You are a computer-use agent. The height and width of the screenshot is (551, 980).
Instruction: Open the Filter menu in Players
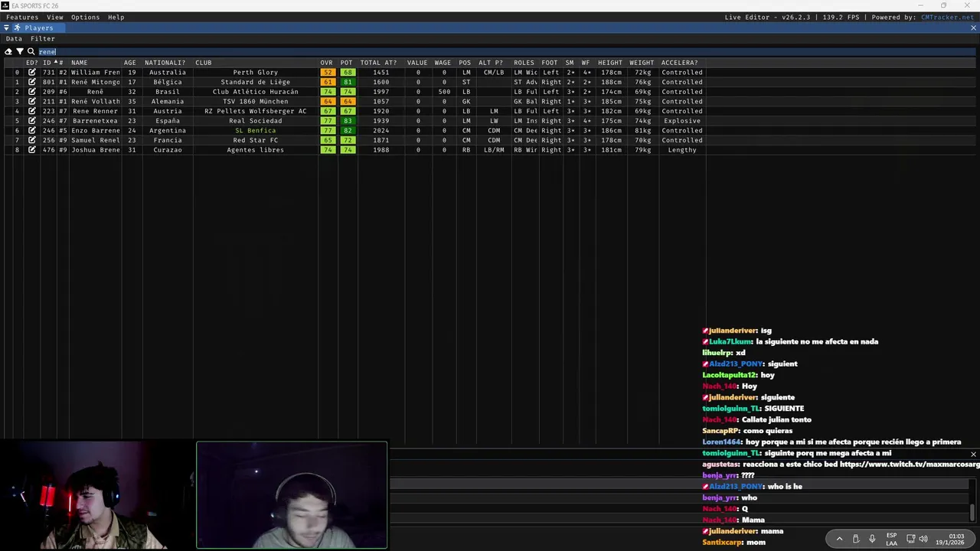(43, 38)
